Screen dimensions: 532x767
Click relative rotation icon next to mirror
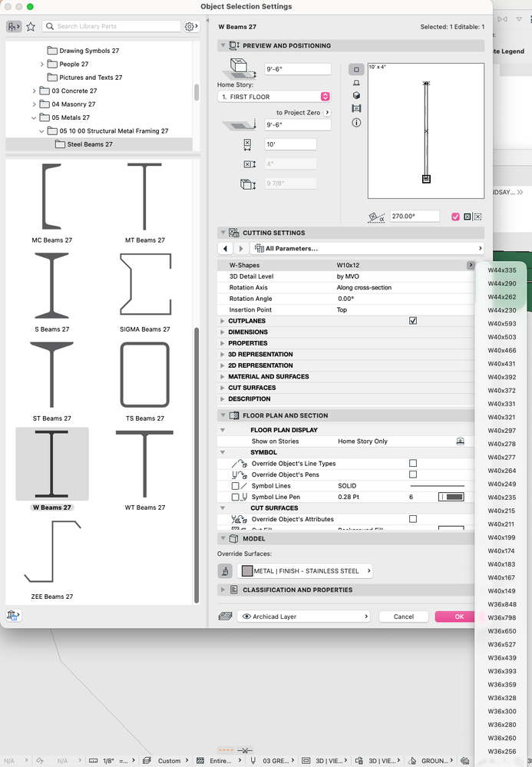[x=477, y=217]
